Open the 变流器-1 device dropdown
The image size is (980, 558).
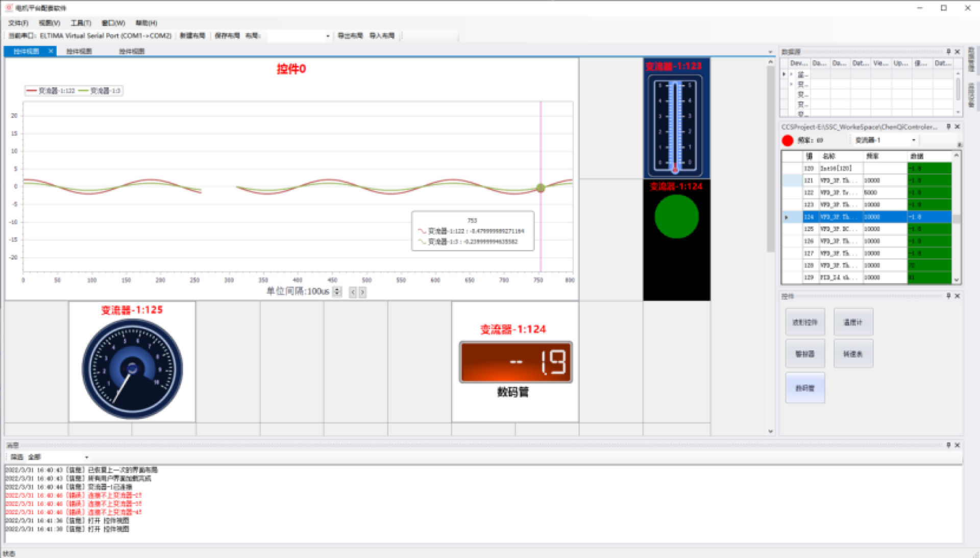point(913,140)
